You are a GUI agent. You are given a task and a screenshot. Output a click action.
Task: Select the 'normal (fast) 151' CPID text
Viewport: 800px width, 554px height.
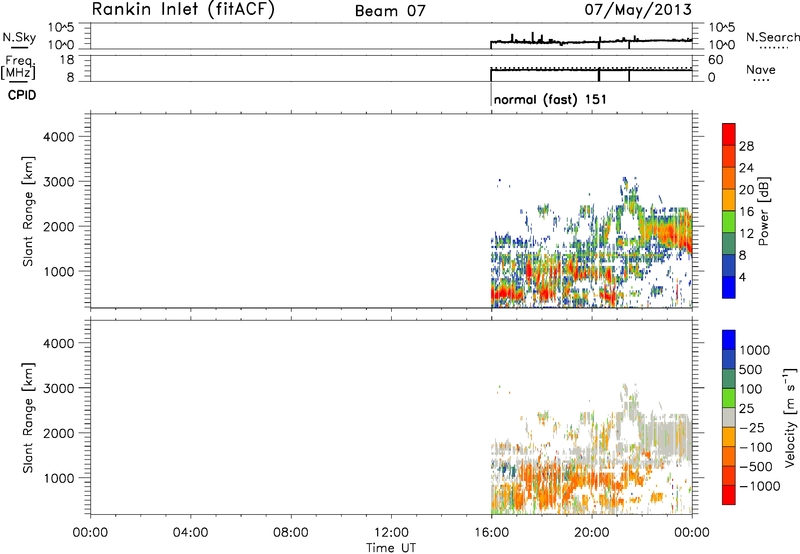551,99
